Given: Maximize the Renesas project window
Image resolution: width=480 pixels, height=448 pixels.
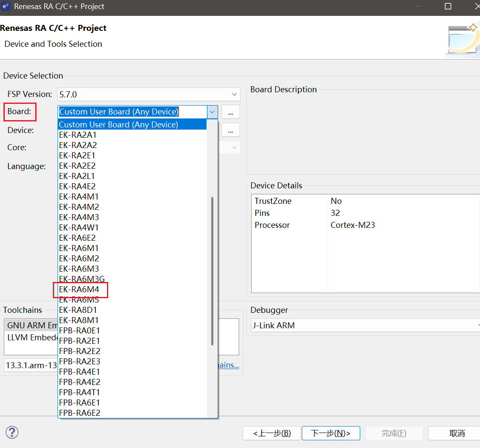Looking at the screenshot, I should pyautogui.click(x=448, y=6).
